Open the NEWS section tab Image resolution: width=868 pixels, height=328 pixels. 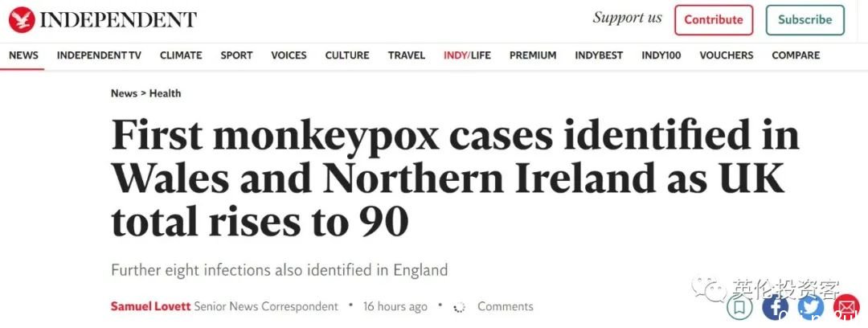[24, 55]
